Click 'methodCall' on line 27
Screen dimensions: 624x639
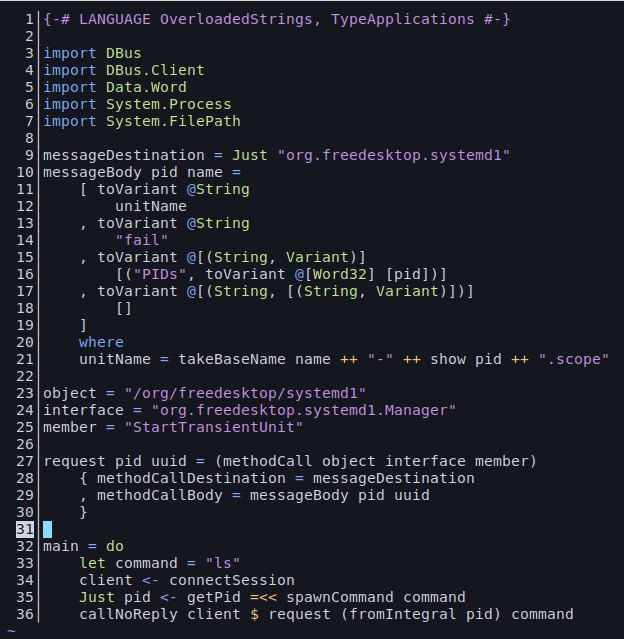click(x=267, y=461)
